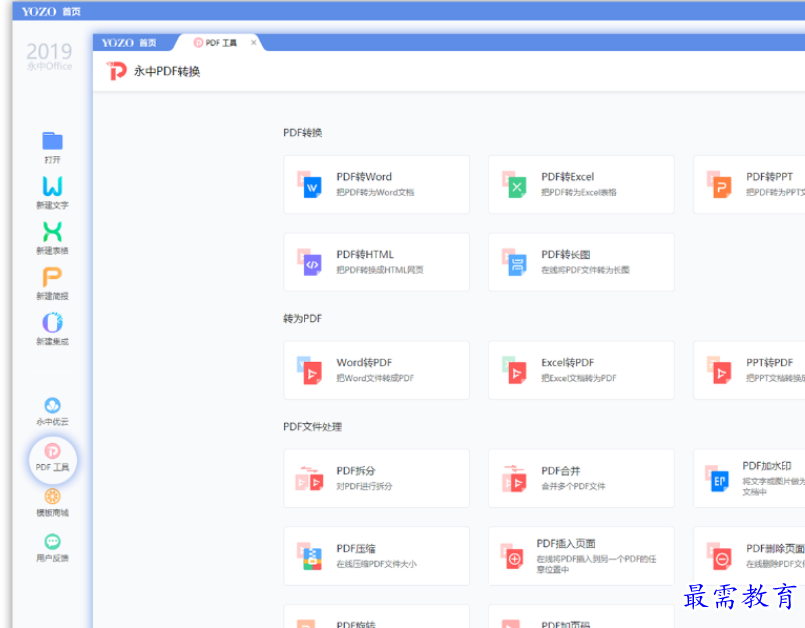Click the 转为PDF section heading
This screenshot has width=805, height=628.
click(303, 318)
